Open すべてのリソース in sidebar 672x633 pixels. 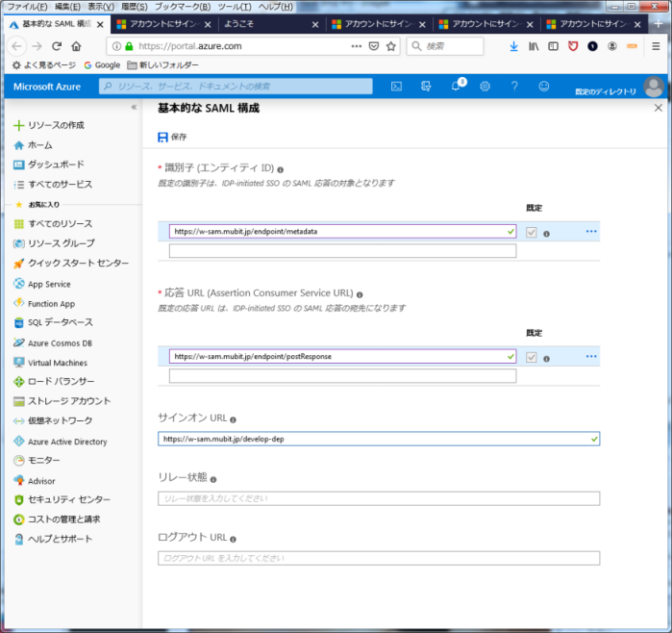(x=53, y=224)
